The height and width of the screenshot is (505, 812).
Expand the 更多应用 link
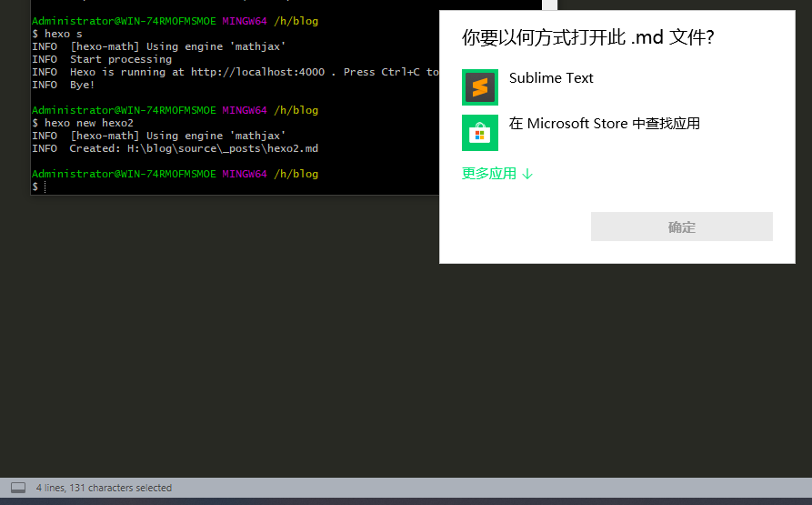496,174
